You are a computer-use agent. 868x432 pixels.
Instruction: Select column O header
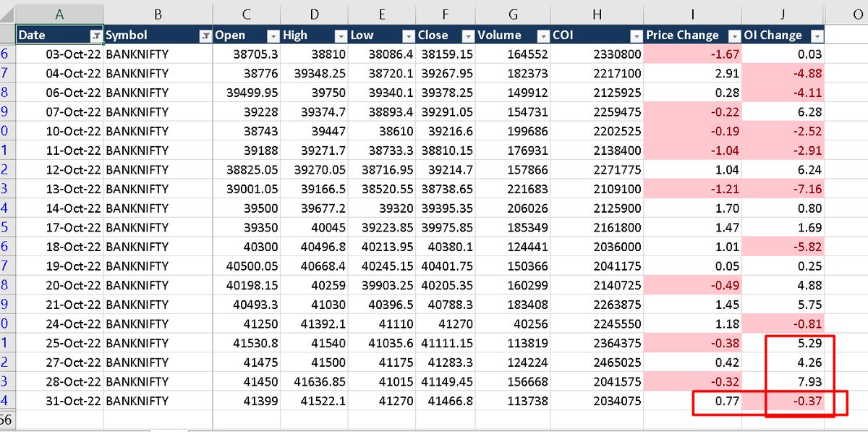859,14
